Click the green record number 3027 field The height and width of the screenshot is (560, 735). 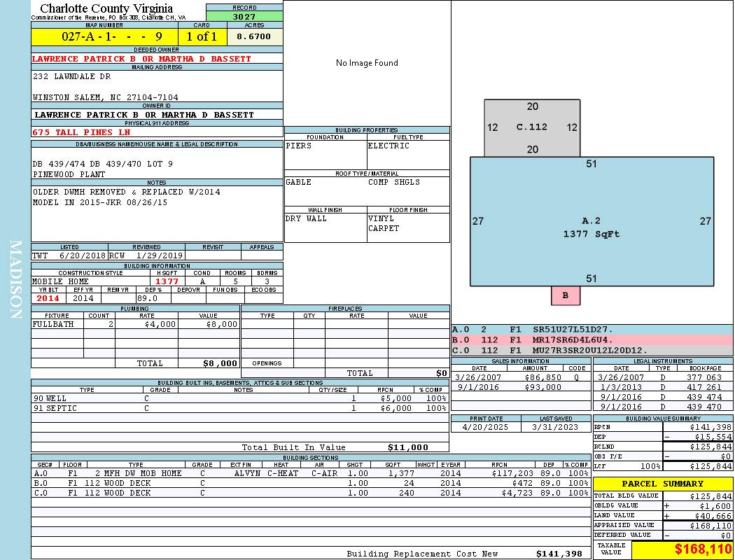(244, 16)
